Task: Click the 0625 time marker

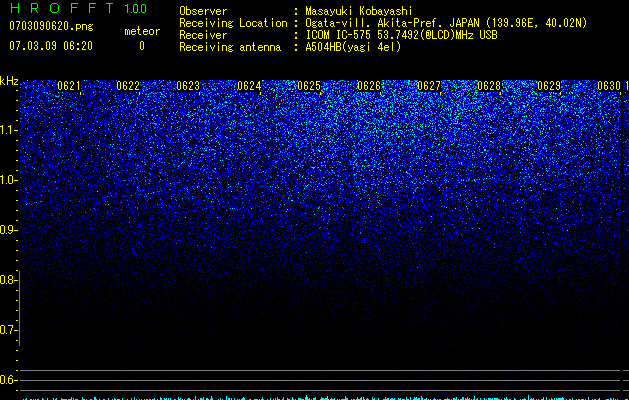Action: [x=309, y=86]
